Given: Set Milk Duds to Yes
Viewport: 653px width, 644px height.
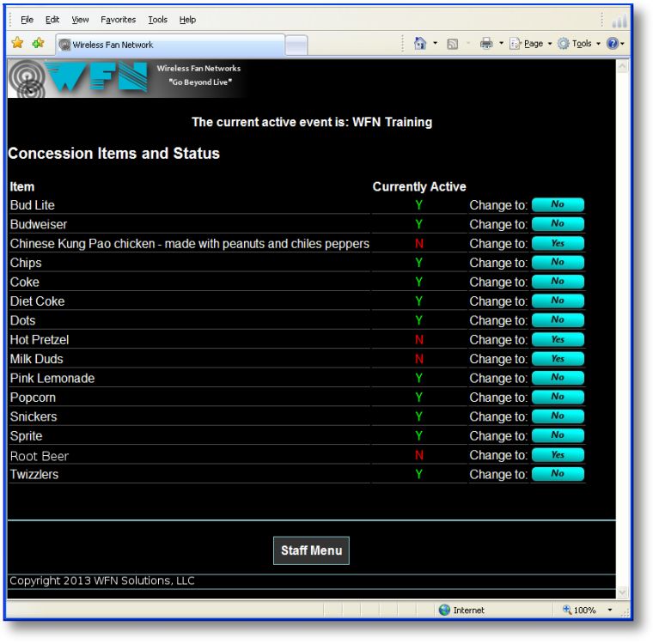Looking at the screenshot, I should point(558,358).
